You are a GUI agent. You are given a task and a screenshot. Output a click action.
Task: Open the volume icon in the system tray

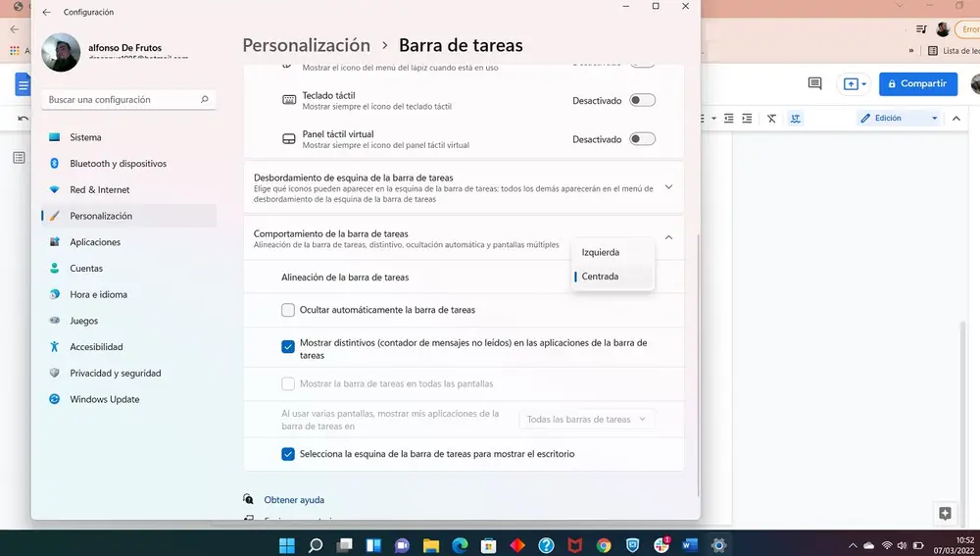(902, 545)
